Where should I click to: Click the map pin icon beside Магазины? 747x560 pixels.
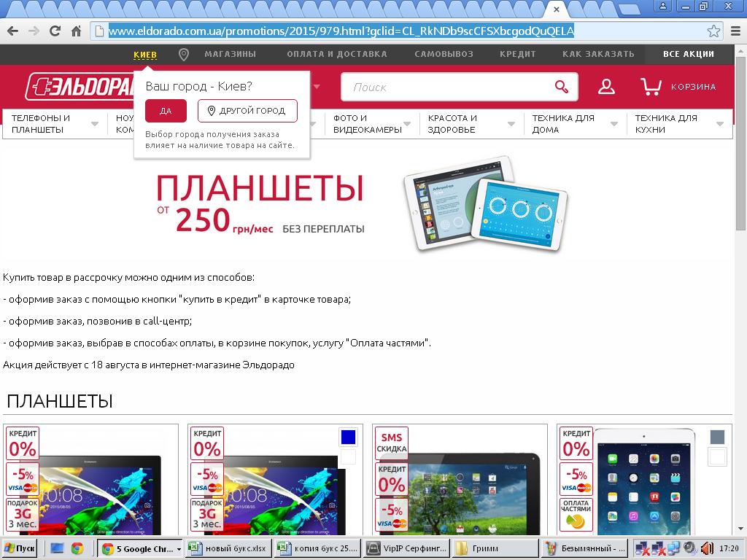click(183, 54)
